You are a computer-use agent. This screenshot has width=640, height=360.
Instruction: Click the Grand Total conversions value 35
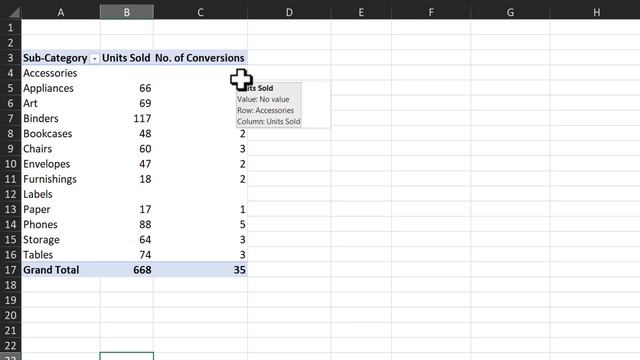click(240, 270)
